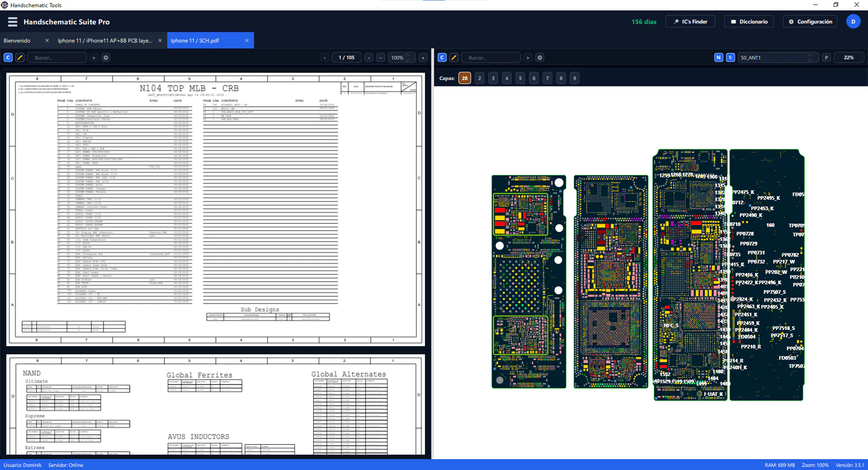The image size is (868, 470).
Task: Close the iPhone11 AP+BB PCB layer tab
Action: tap(160, 40)
